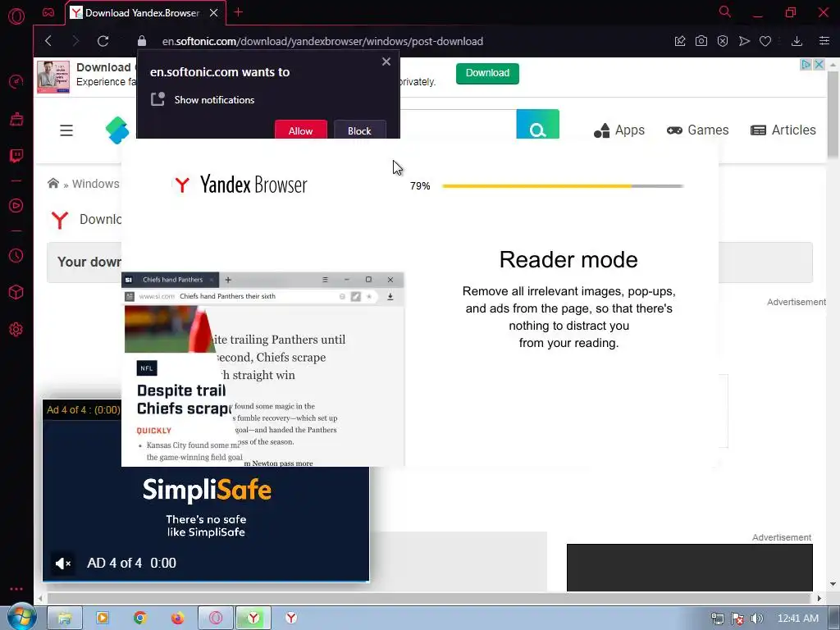
Task: Open the Twitch icon in sidebar
Action: click(x=16, y=156)
